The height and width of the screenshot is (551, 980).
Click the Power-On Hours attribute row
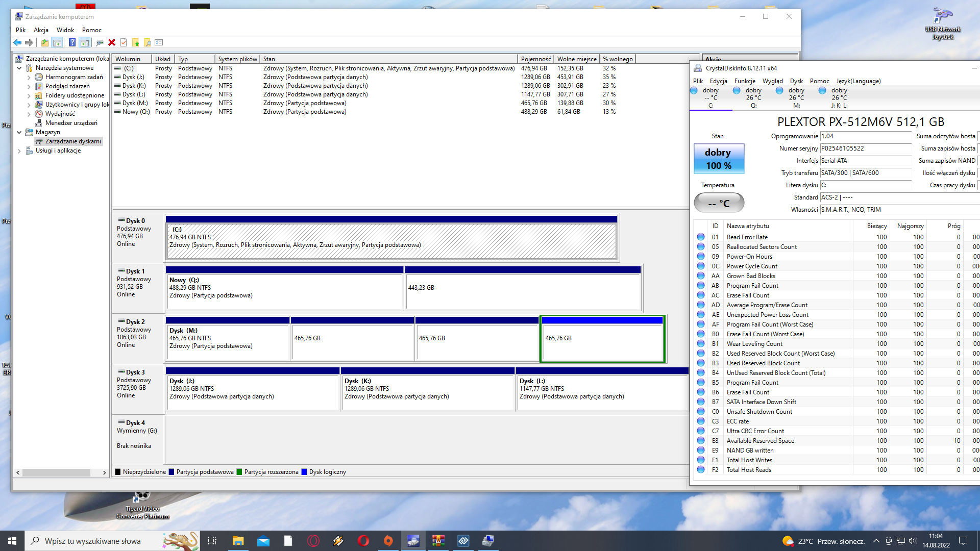point(835,256)
